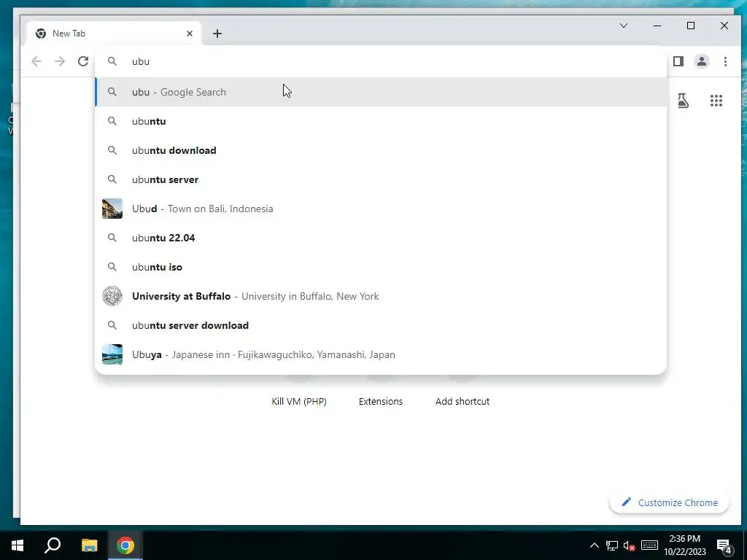Pick the 'ubuntu' suggestion
Screen dimensions: 747x560
[x=381, y=122]
